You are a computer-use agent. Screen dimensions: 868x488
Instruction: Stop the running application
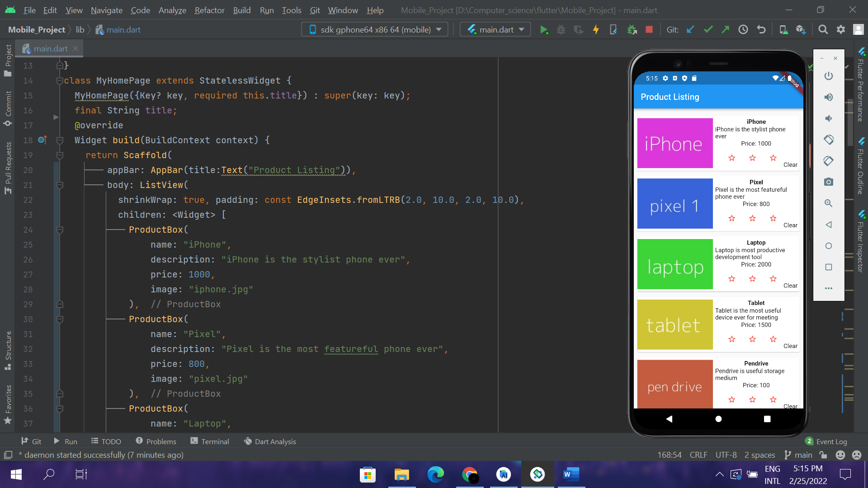point(649,29)
